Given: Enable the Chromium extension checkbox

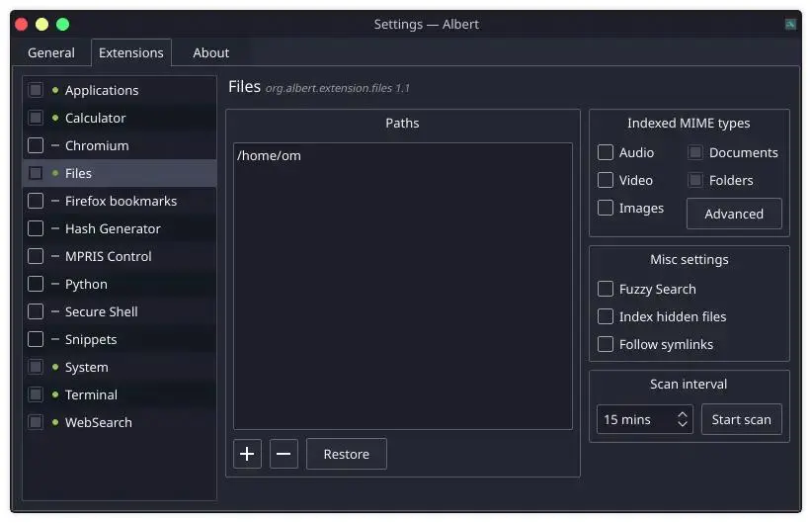Looking at the screenshot, I should (x=36, y=145).
